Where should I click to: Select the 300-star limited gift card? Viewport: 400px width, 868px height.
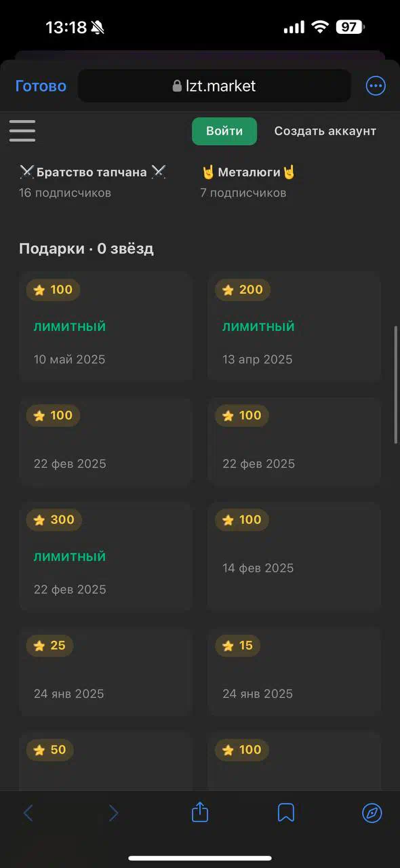click(x=106, y=557)
